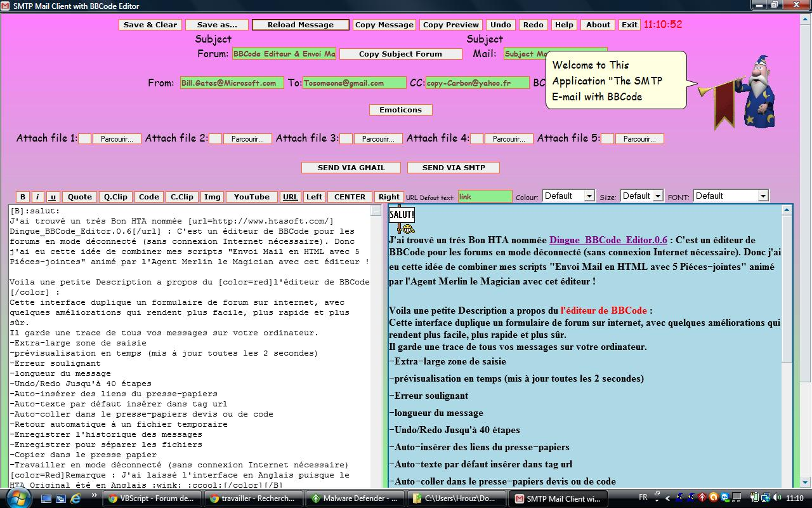Toggle bold with the B button
The width and height of the screenshot is (812, 508).
point(23,197)
